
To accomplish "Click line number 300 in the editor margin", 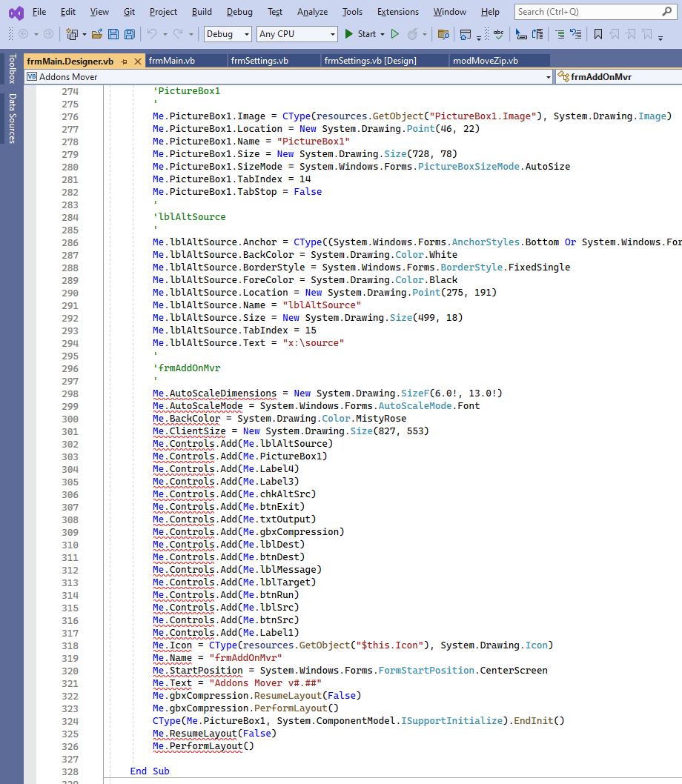I will [70, 419].
